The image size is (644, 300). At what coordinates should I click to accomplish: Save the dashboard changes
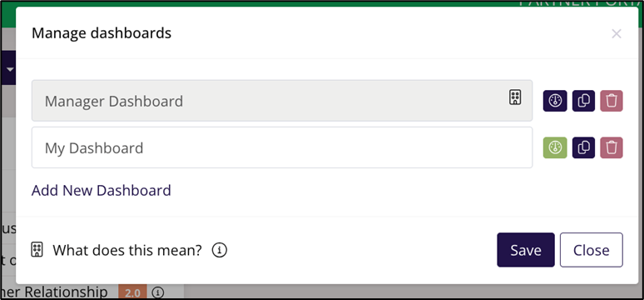[526, 250]
